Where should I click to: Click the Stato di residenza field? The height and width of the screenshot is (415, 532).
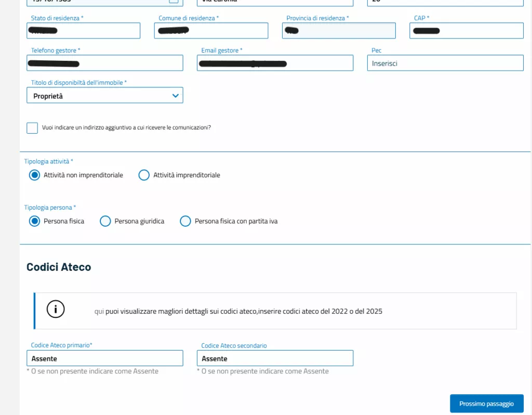click(x=83, y=31)
